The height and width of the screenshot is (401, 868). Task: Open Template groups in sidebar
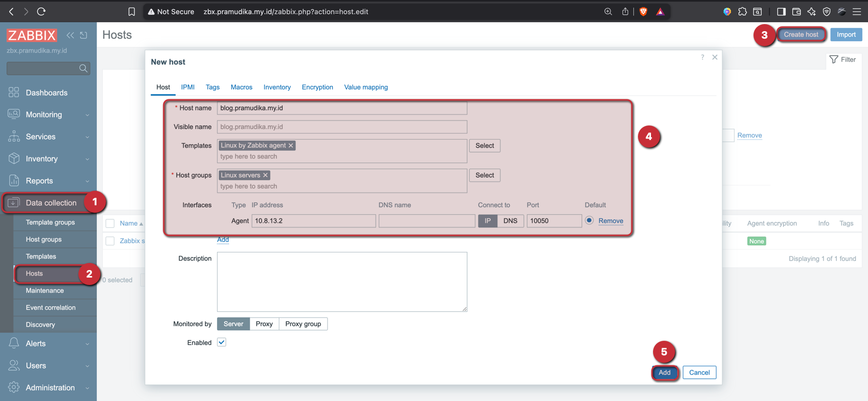coord(50,222)
